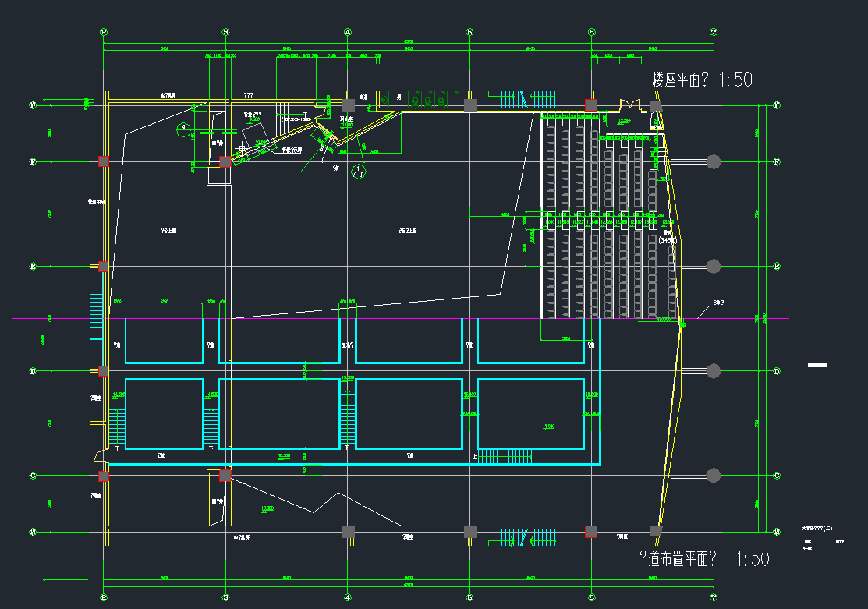Select the title text 楼座平面 1:50

pyautogui.click(x=702, y=79)
